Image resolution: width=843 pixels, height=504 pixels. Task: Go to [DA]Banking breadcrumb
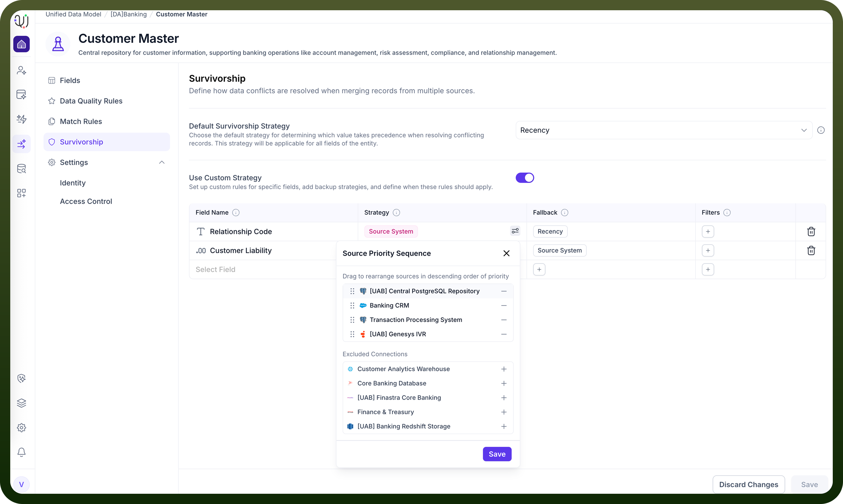pos(128,14)
